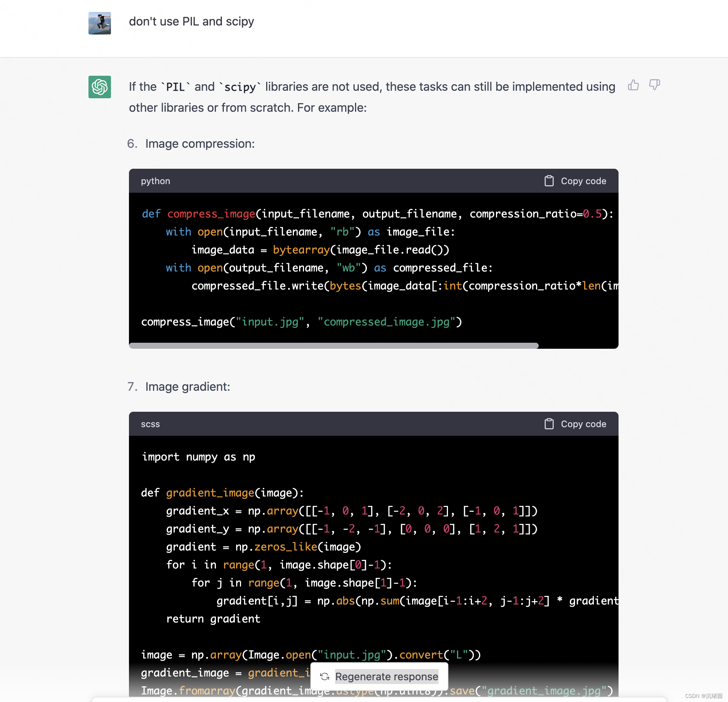Screen dimensions: 728x702
Task: Click the compress_image("input.jpg") call line
Action: tap(301, 322)
